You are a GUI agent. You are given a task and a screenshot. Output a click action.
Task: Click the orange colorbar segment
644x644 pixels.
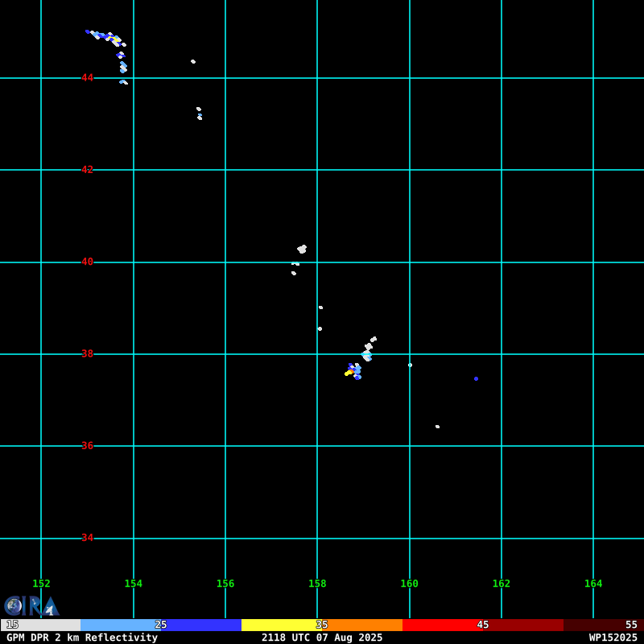[361, 625]
